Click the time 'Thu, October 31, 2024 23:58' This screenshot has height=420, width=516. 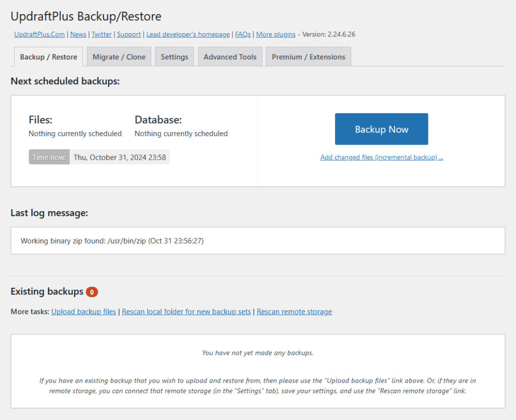click(120, 157)
